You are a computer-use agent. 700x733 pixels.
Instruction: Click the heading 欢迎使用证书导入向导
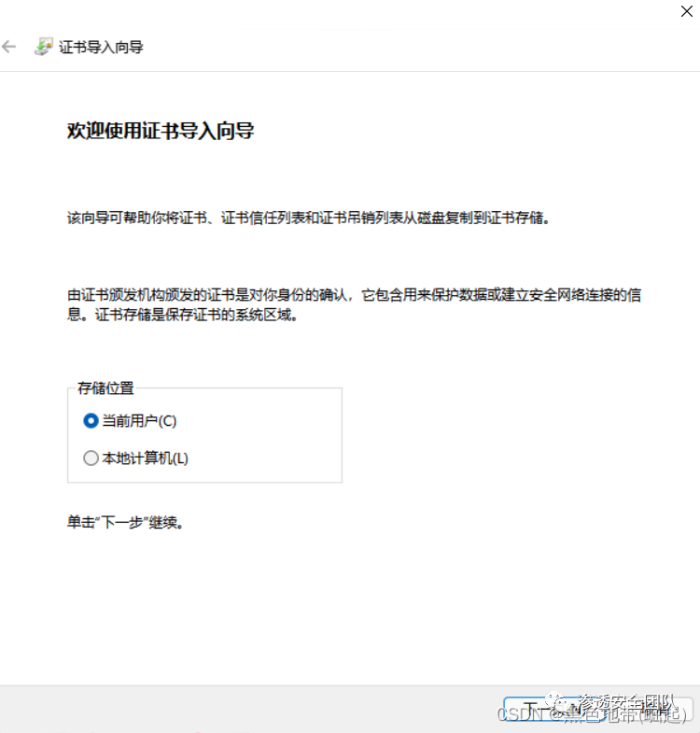point(161,131)
